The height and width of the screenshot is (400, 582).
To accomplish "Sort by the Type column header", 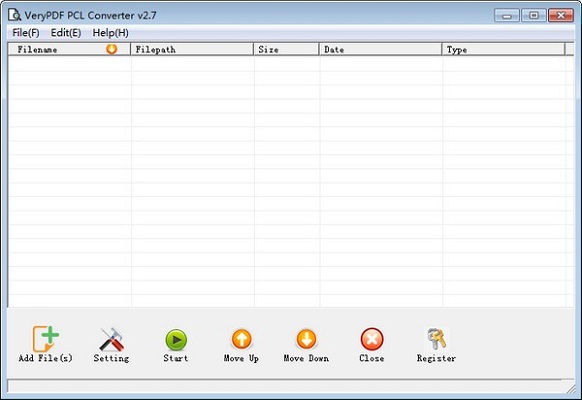I will click(503, 49).
